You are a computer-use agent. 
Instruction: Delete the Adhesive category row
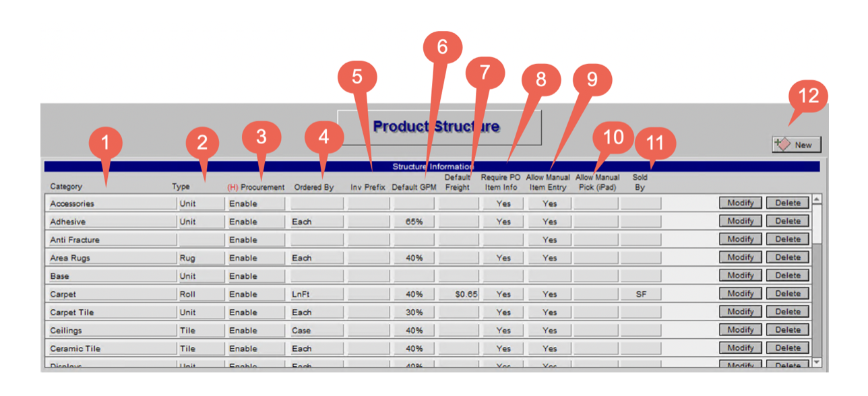coord(788,221)
